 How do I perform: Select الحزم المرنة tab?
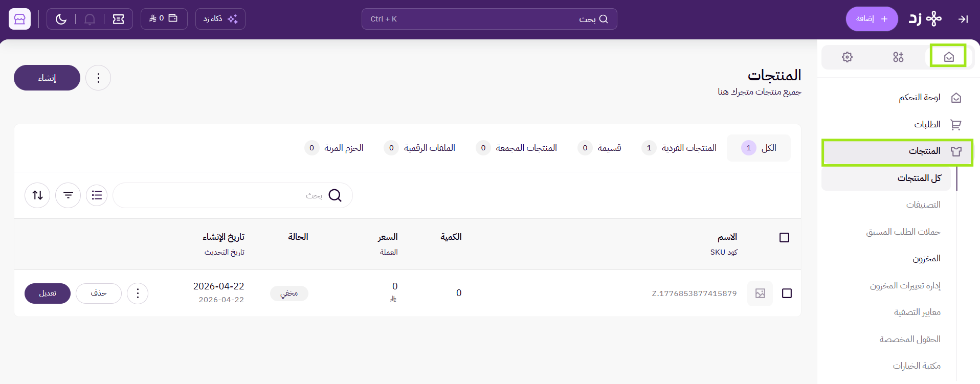[x=334, y=148]
